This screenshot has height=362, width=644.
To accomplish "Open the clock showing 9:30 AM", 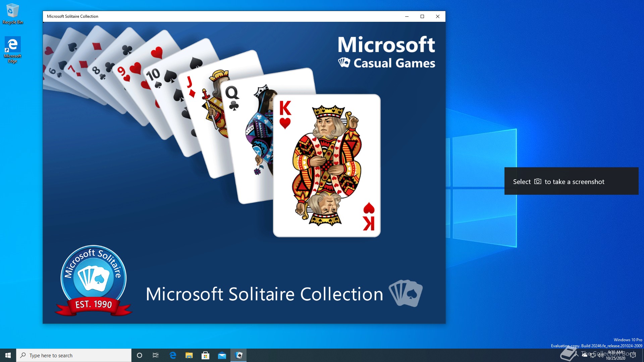I will coord(615,355).
